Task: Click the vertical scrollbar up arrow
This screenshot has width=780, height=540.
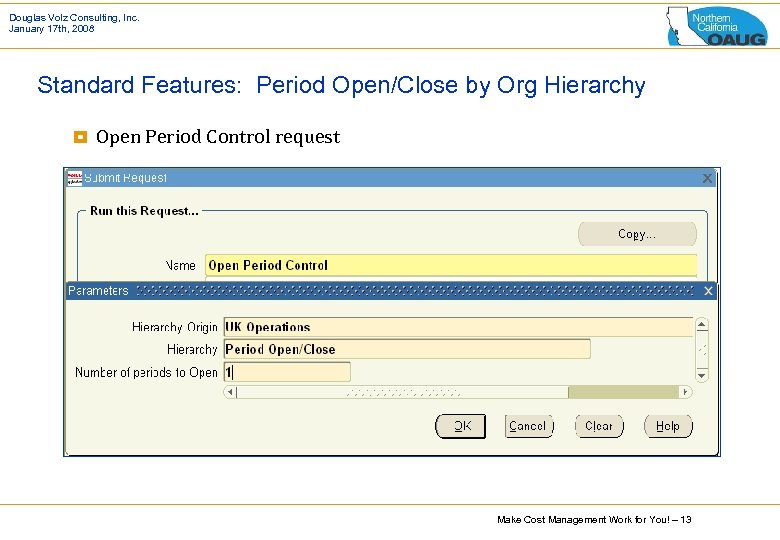Action: (702, 325)
